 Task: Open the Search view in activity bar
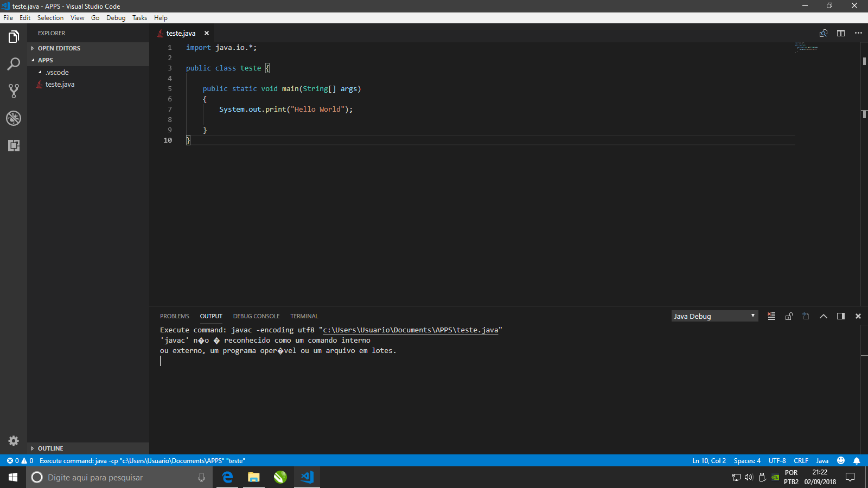click(x=14, y=64)
